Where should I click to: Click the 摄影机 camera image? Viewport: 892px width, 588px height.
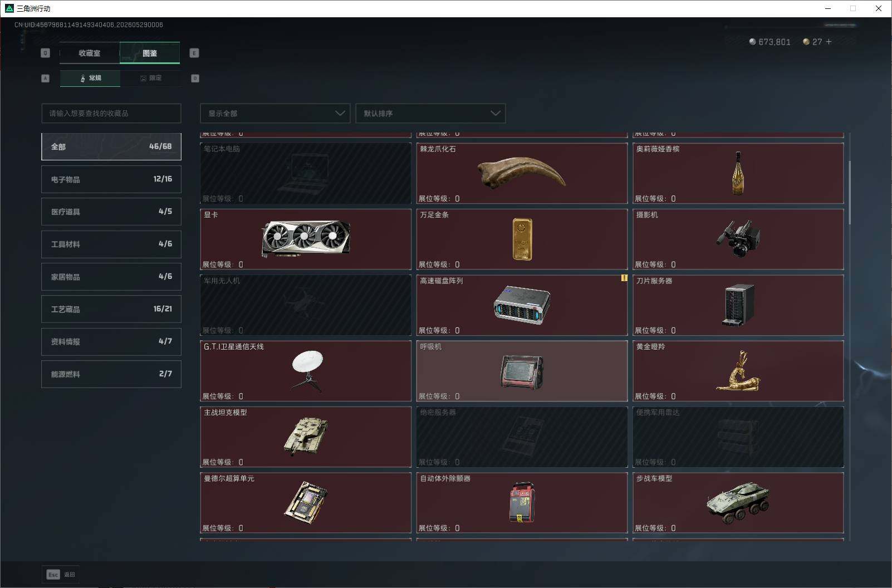click(x=738, y=238)
